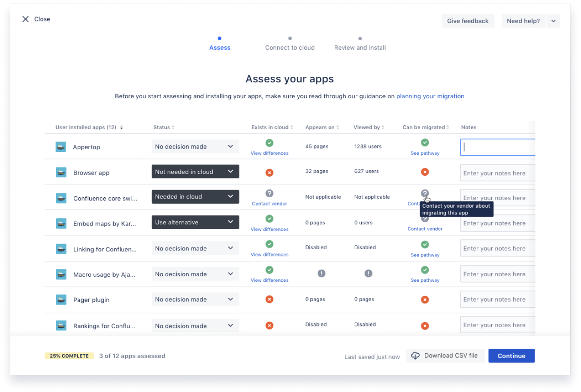Screen dimensions: 581x392
Task: Click Browser app's Exists in cloud red cross
Action: (x=269, y=172)
